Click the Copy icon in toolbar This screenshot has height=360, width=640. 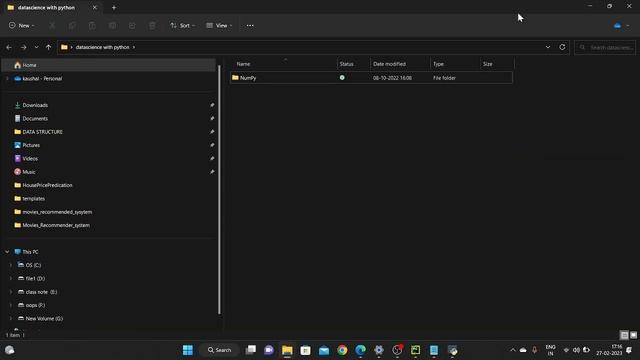72,25
